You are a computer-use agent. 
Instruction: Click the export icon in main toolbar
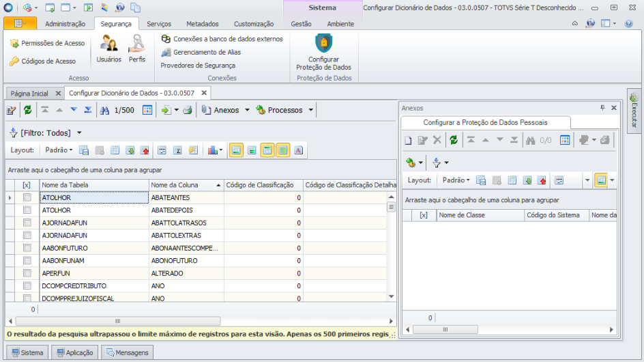point(166,110)
